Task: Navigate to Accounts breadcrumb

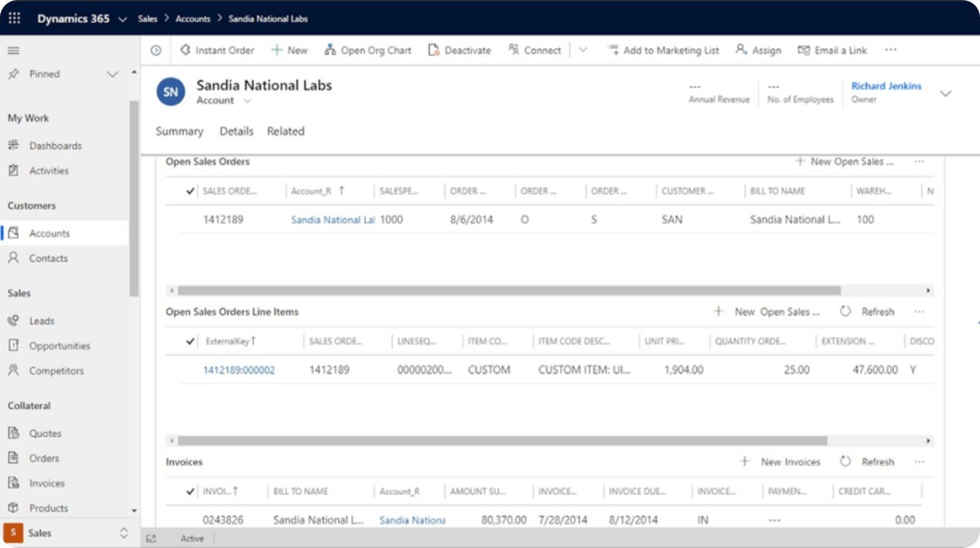Action: coord(193,19)
